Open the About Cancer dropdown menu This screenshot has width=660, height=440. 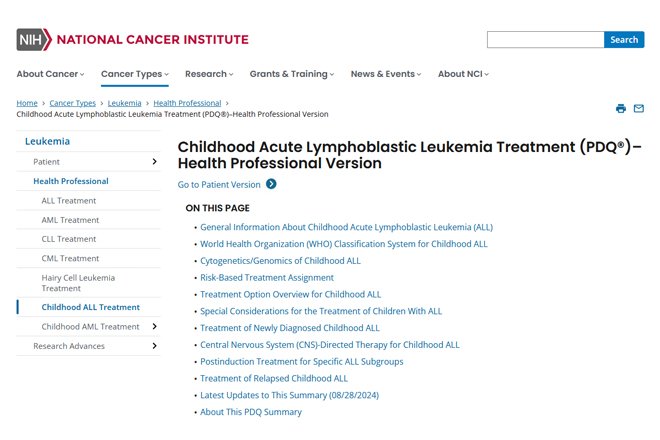[51, 74]
